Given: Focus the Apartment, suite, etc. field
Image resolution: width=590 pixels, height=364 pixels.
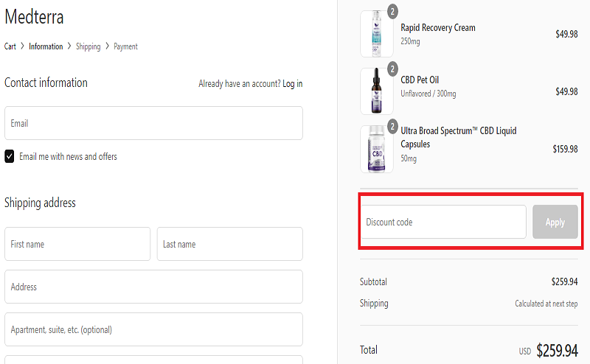Looking at the screenshot, I should pos(153,329).
